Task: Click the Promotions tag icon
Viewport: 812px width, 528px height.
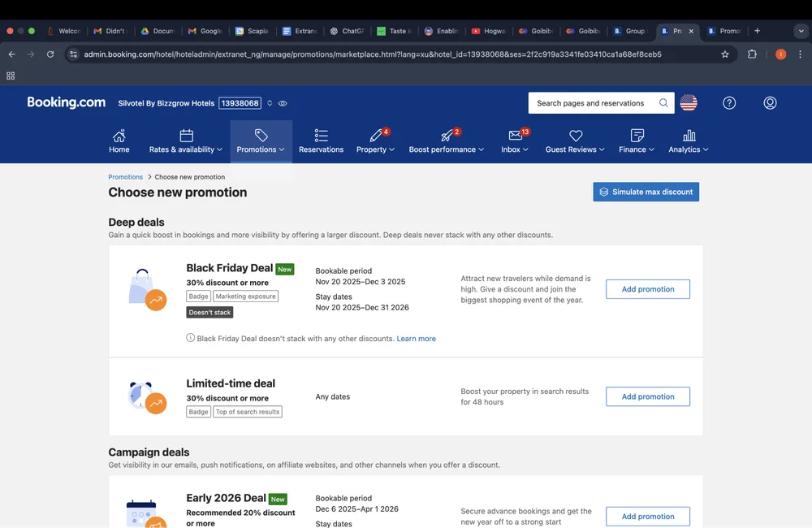Action: pyautogui.click(x=261, y=135)
